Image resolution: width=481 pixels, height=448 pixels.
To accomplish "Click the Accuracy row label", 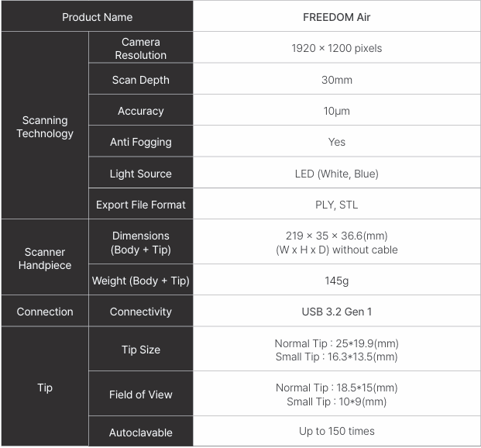I will point(140,111).
